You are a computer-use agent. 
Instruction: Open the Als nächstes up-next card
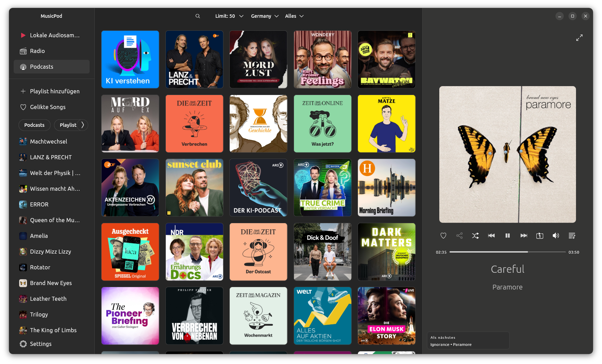(468, 341)
